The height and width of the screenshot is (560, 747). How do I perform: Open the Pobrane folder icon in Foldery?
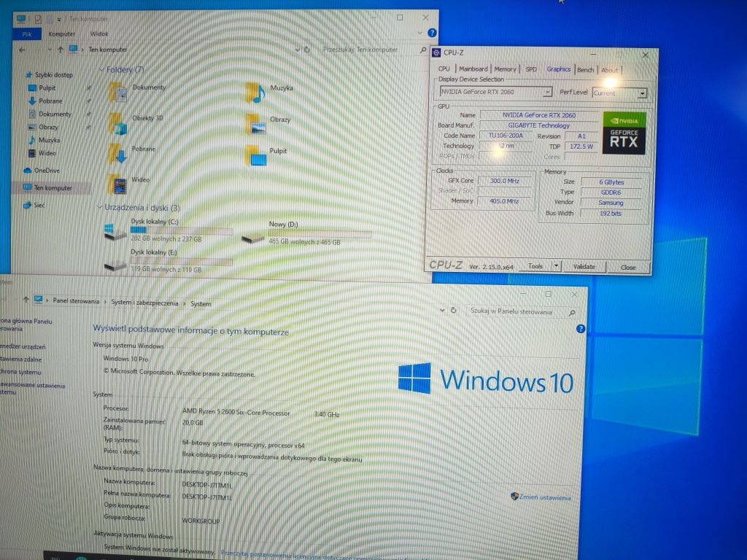117,154
